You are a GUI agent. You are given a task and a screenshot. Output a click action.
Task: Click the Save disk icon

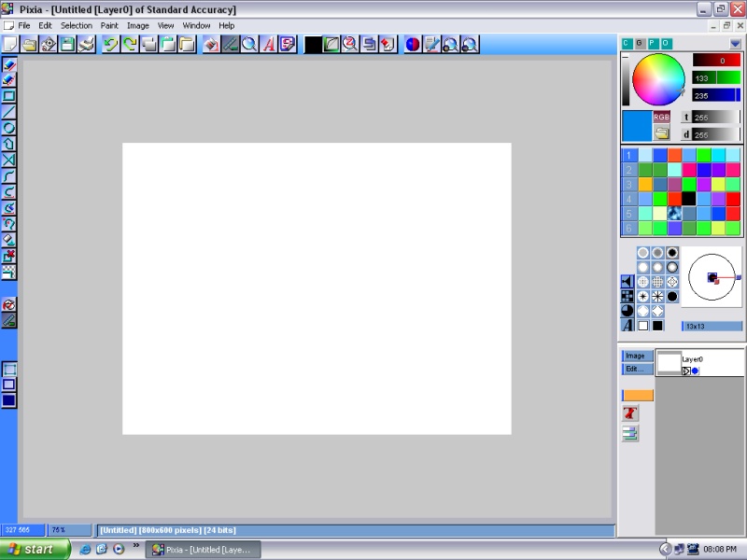67,44
